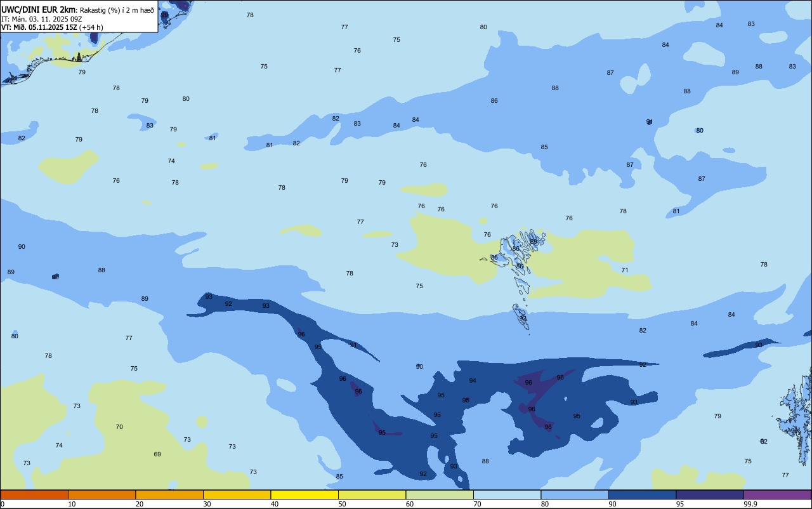Choose the 70–80 pale blue legend swatch
Image resolution: width=812 pixels, height=509 pixels.
click(507, 494)
